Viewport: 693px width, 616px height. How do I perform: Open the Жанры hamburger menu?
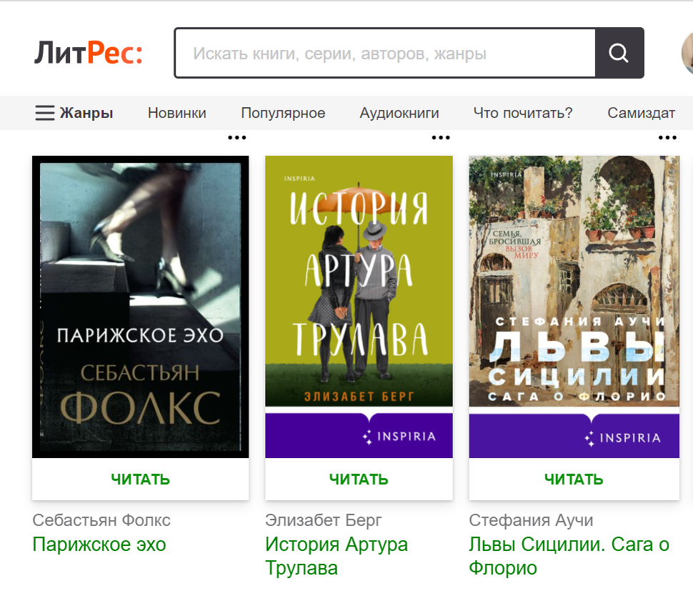tap(74, 113)
